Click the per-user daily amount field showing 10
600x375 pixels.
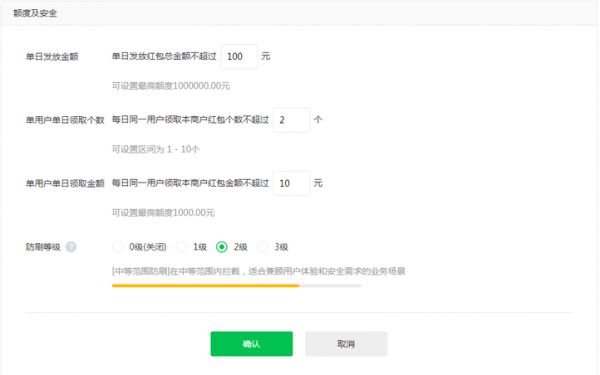[291, 184]
